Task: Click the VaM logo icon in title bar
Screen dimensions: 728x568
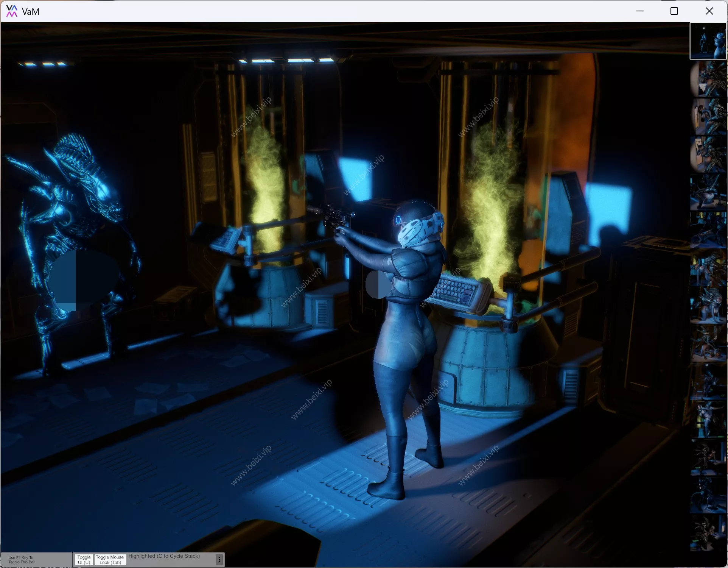Action: [12, 11]
